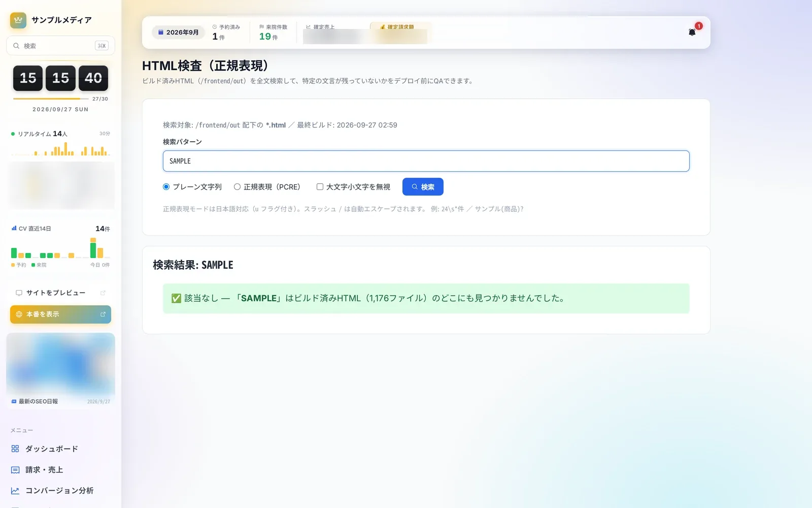This screenshot has width=812, height=508.
Task: Click the 2026/09/27 SUN date label
Action: click(x=60, y=109)
